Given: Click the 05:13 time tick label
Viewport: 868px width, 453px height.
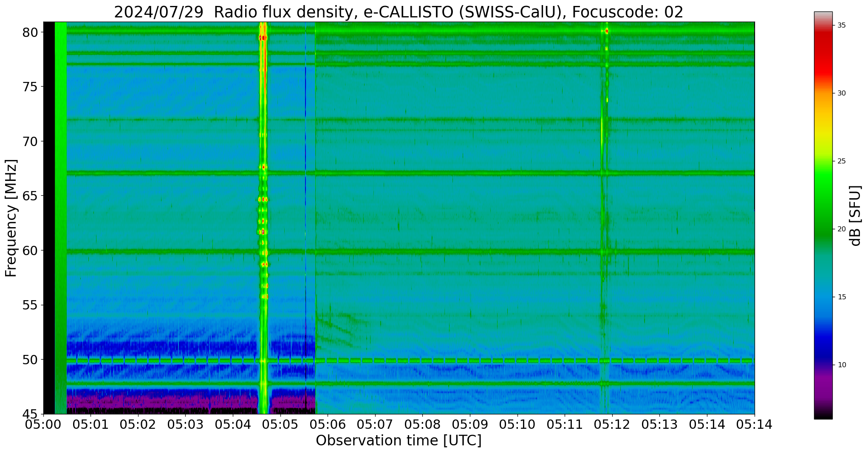Looking at the screenshot, I should click(x=659, y=425).
